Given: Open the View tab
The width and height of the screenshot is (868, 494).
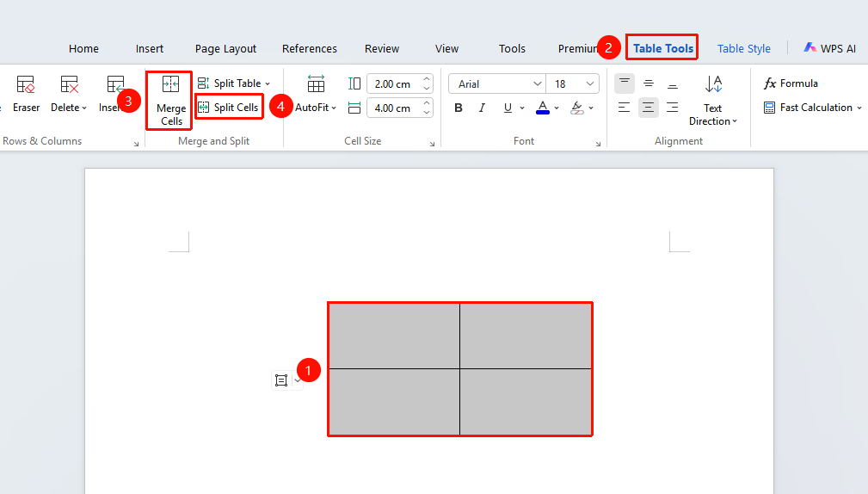Looking at the screenshot, I should (x=446, y=49).
